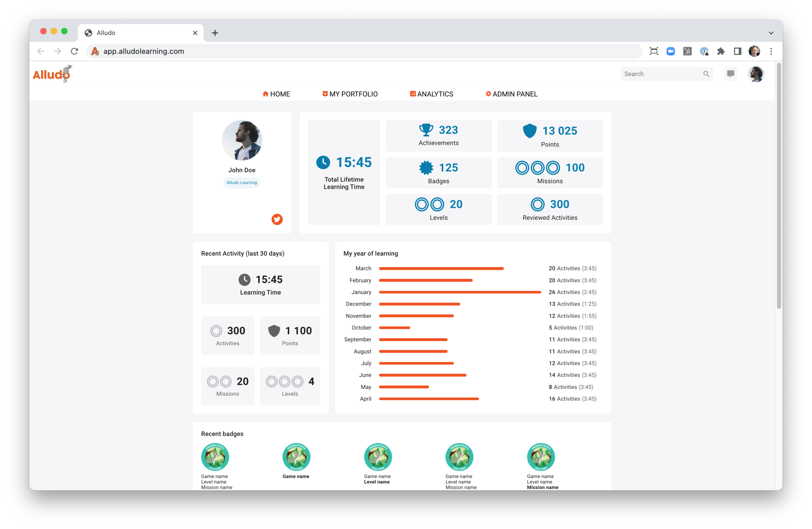Open MY PORTFOLIO tab
812x529 pixels.
coord(350,94)
